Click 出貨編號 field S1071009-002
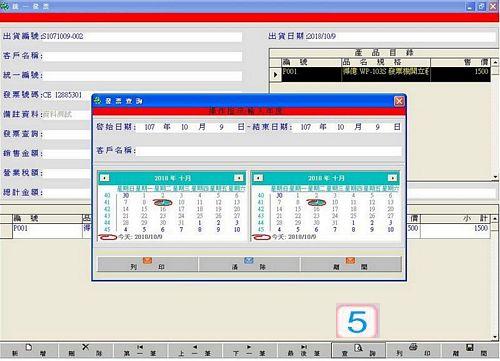This screenshot has width=500, height=361. coord(141,36)
